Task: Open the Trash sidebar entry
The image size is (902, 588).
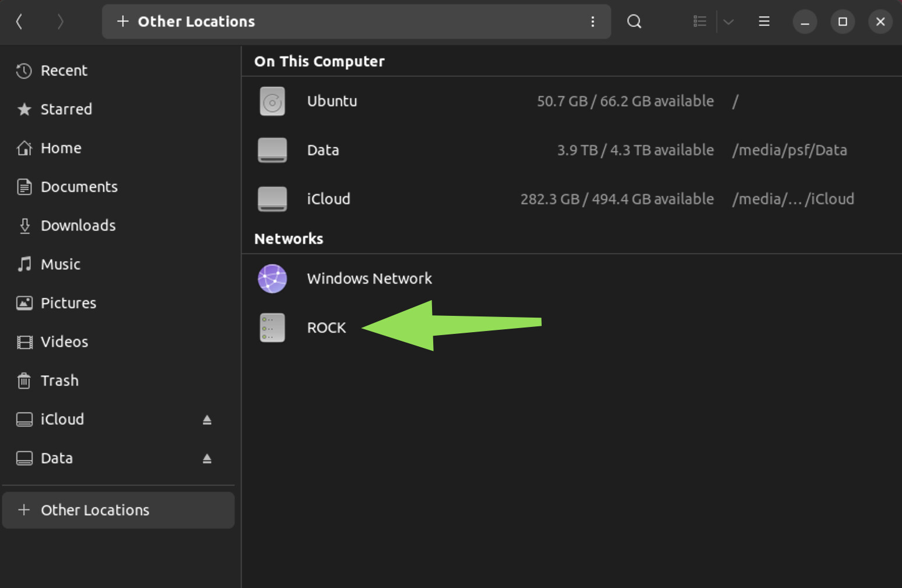Action: 59,381
